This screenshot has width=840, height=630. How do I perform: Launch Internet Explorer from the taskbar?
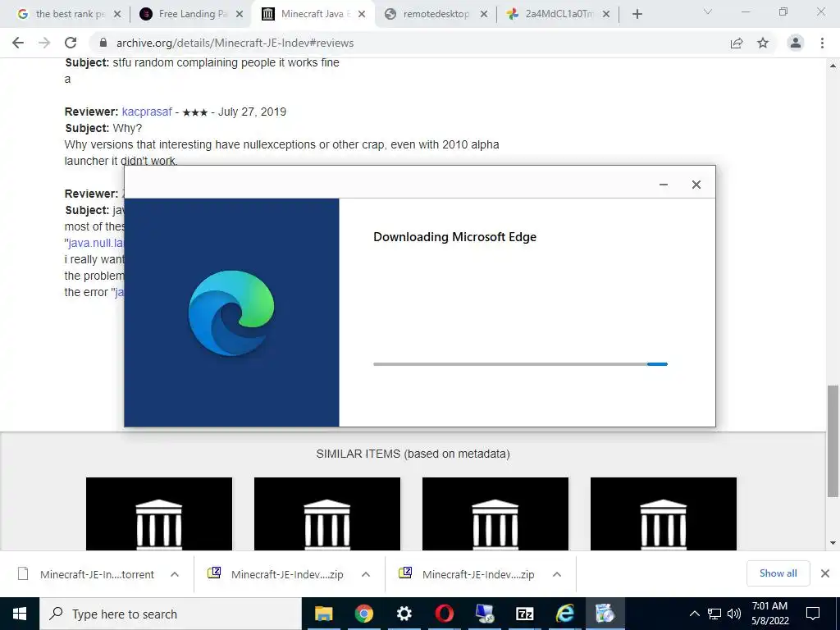pyautogui.click(x=564, y=614)
